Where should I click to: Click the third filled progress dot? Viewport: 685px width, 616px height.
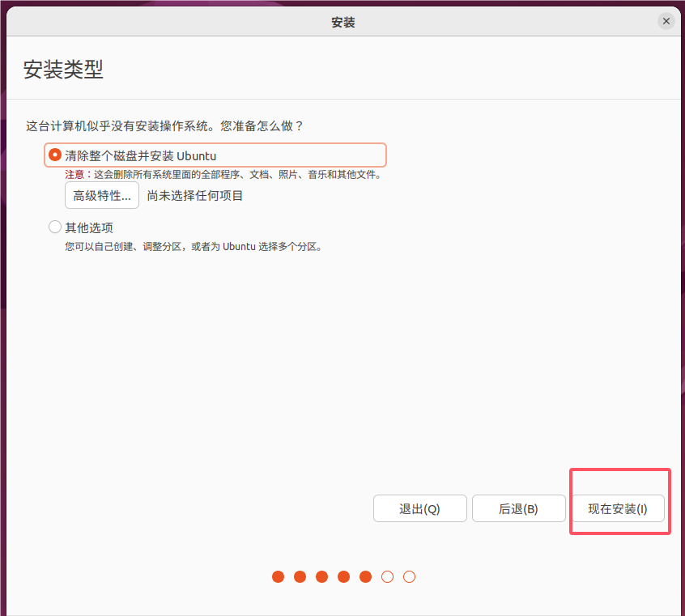pos(321,577)
